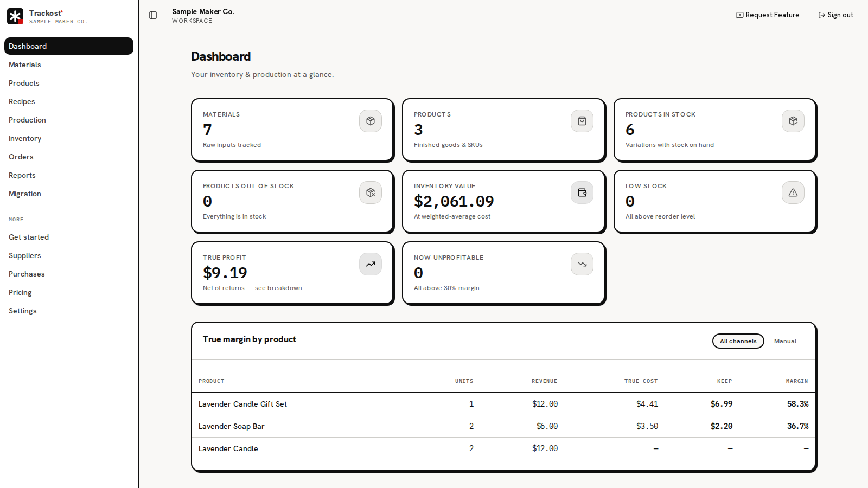
Task: Click the Products card shopping bag icon
Action: 582,121
